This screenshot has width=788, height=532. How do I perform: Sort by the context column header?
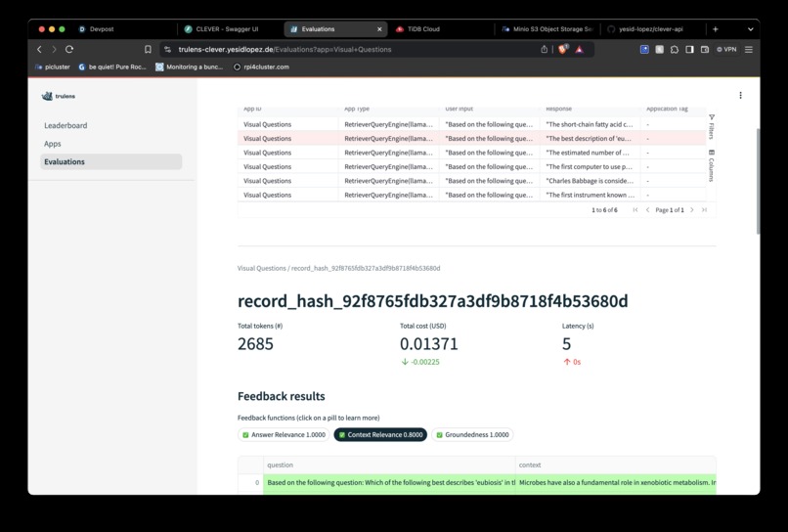tap(616, 465)
